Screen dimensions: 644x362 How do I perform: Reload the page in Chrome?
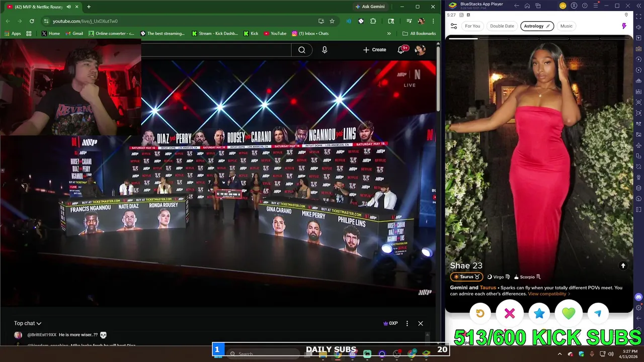32,21
